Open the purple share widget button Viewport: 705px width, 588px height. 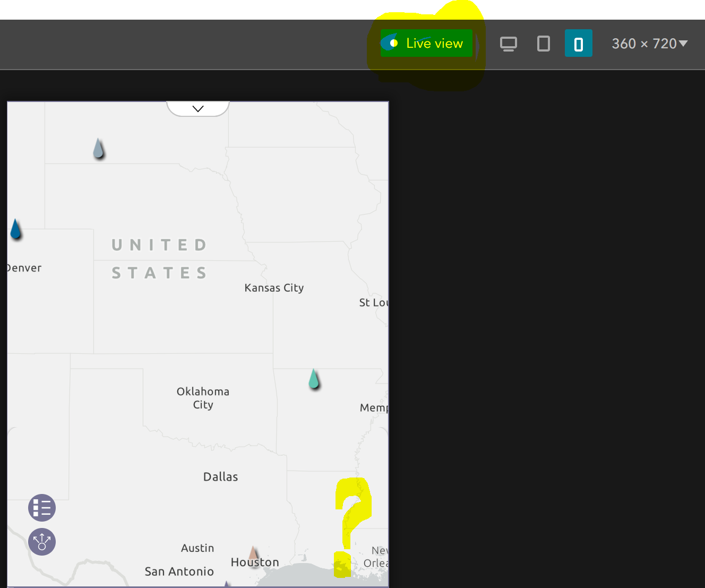click(42, 542)
